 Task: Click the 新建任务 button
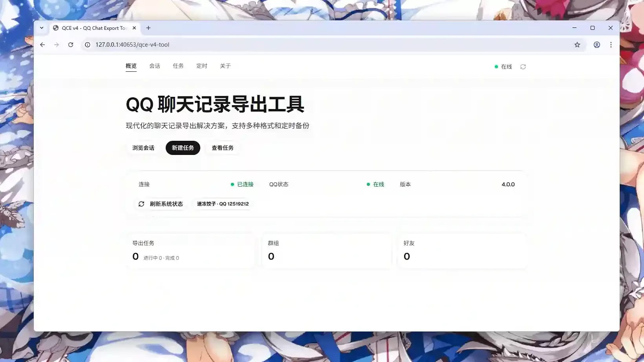tap(183, 148)
